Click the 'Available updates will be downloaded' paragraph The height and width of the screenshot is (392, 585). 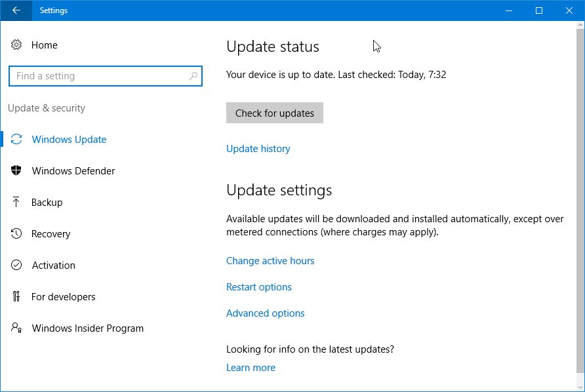tap(395, 225)
